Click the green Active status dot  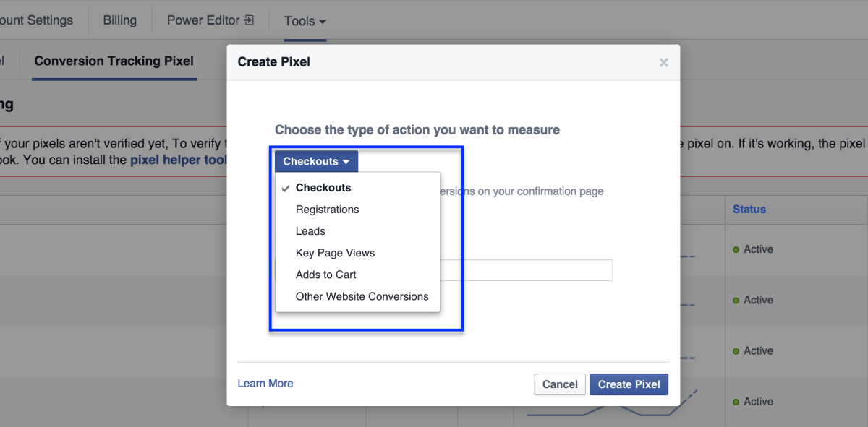coord(736,249)
